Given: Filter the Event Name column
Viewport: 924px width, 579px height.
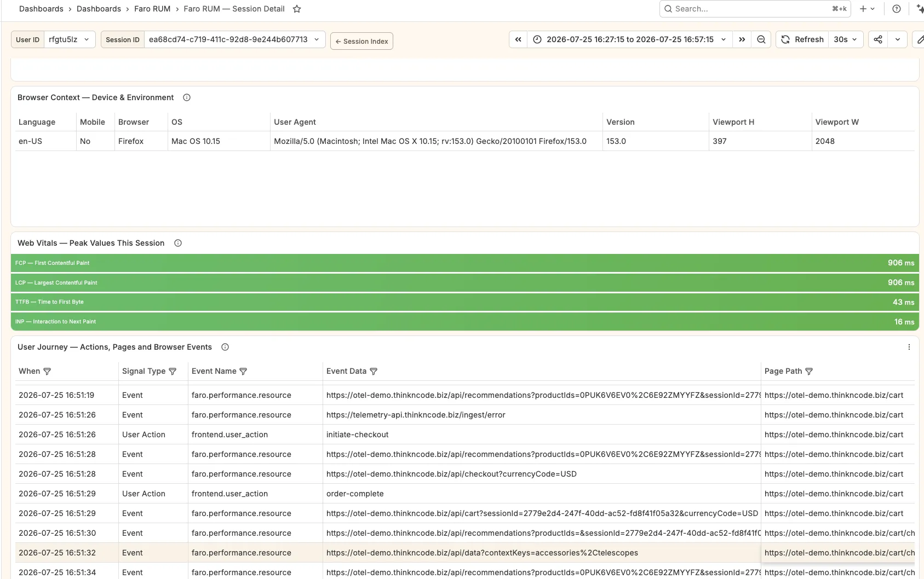Looking at the screenshot, I should (243, 371).
